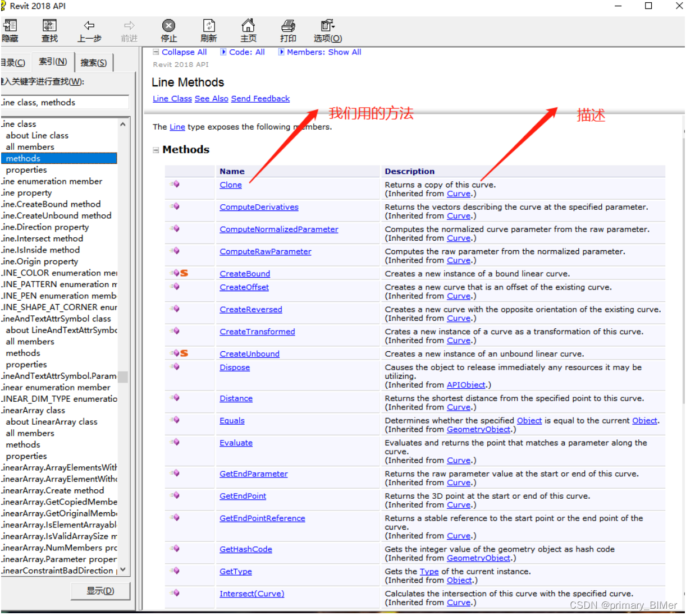
Task: Switch to the Index (索引) tab
Action: [53, 62]
